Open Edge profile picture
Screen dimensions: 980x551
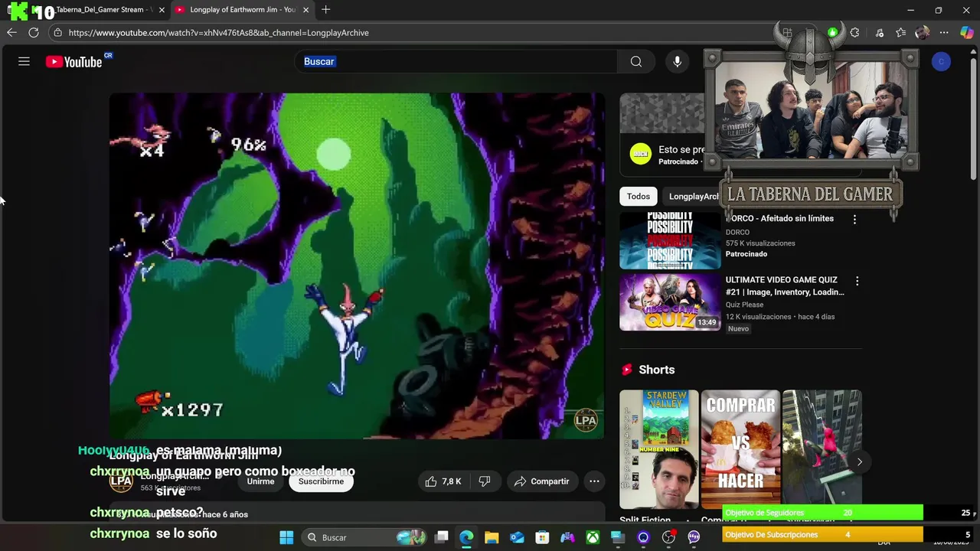click(923, 32)
